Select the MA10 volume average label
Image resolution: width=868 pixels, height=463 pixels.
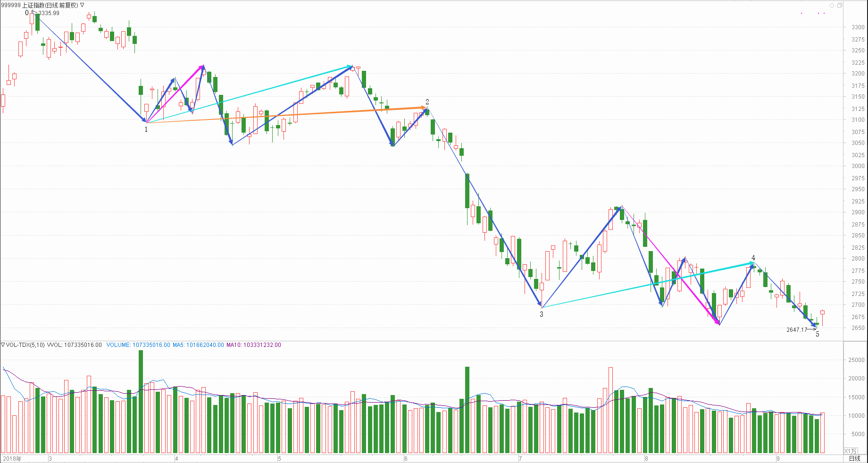click(x=253, y=345)
